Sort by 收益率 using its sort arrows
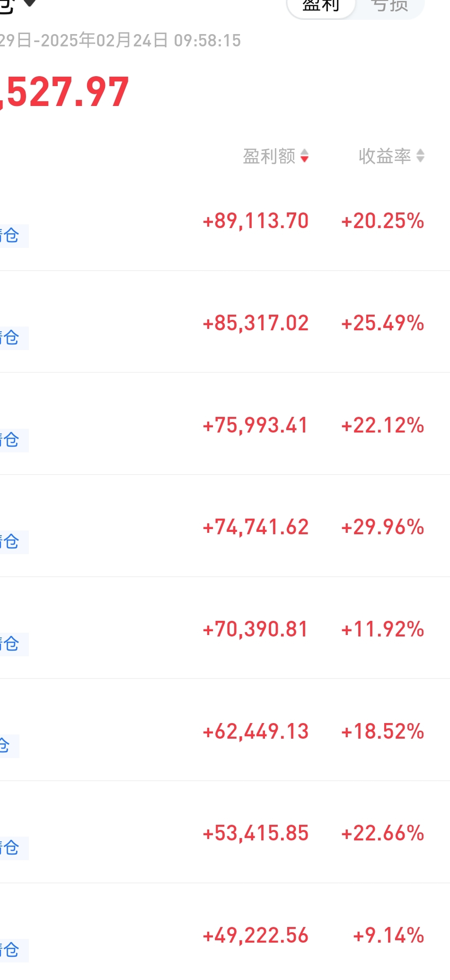 pos(420,156)
